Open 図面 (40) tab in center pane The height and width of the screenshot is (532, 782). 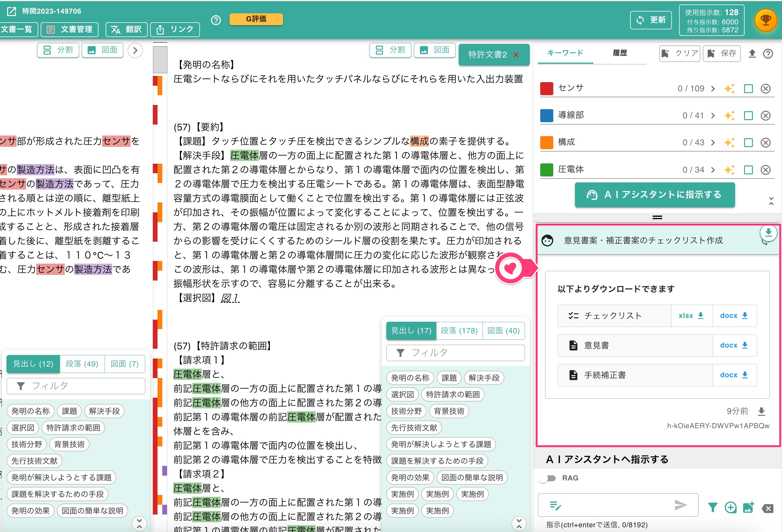503,331
